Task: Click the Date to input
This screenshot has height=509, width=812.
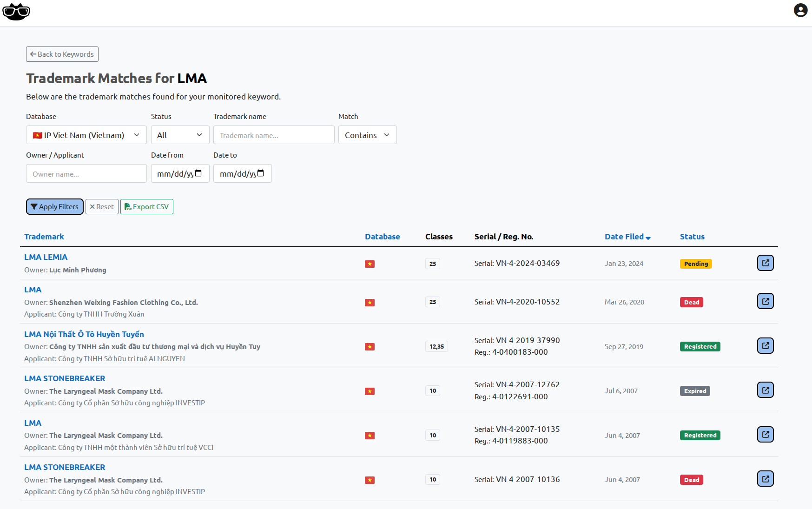Action: point(242,173)
